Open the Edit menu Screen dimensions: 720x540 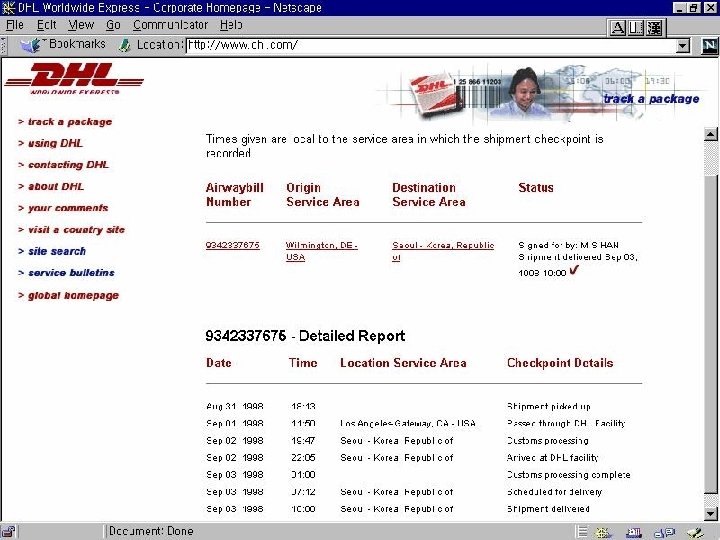46,25
